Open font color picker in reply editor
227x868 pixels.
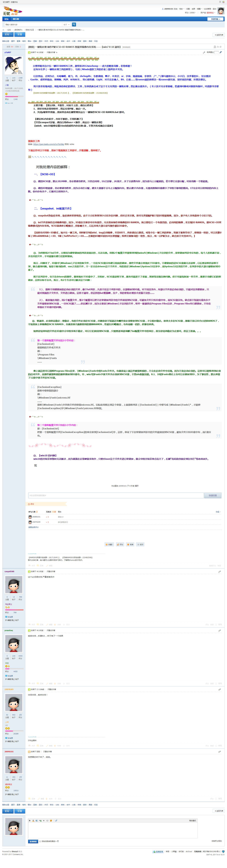[x=33, y=821]
